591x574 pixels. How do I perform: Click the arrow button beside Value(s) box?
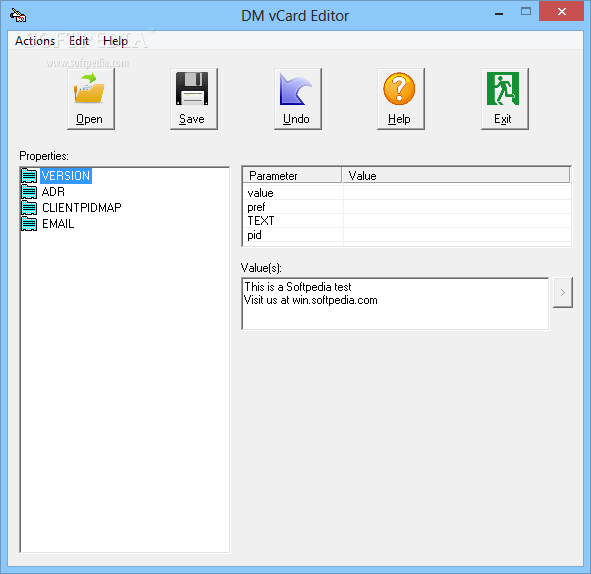[563, 292]
